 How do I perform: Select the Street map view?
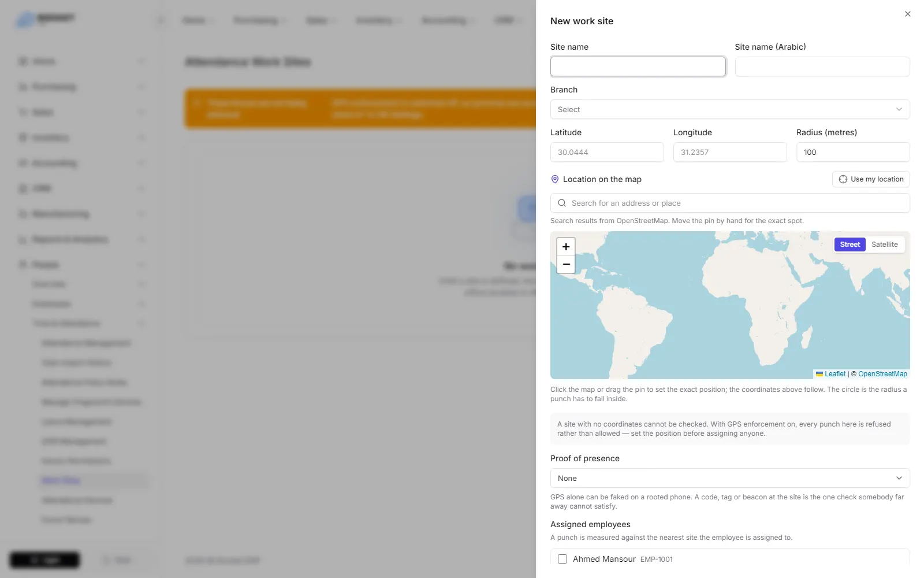850,244
